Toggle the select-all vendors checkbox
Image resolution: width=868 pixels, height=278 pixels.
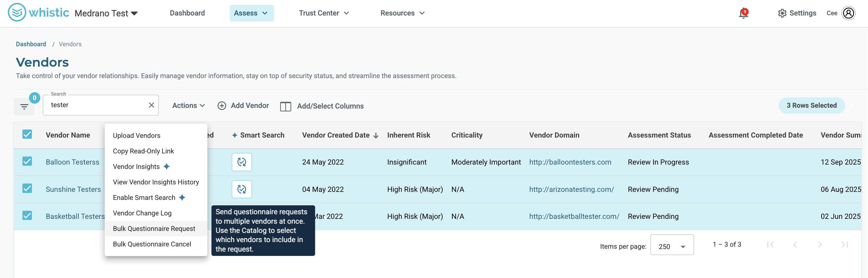tap(27, 134)
